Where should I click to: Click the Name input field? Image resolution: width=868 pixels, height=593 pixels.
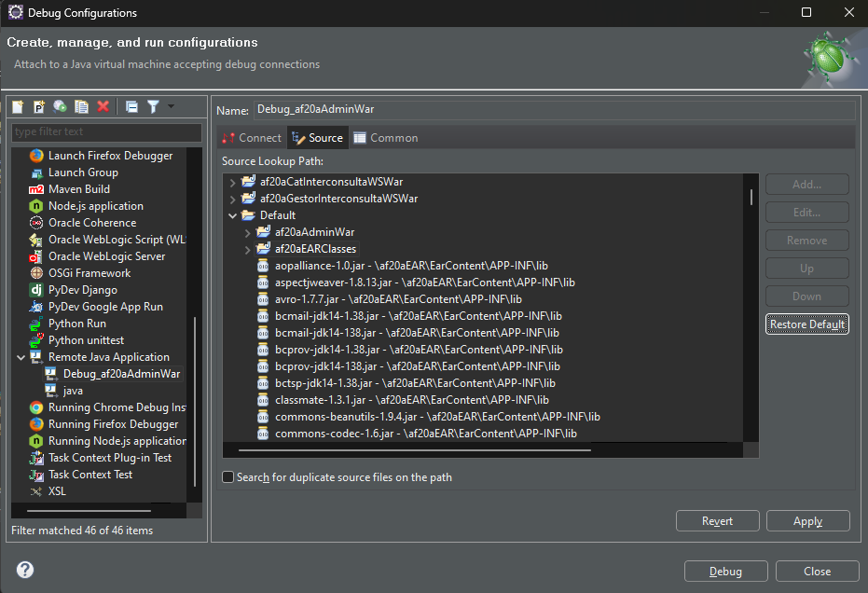click(555, 109)
